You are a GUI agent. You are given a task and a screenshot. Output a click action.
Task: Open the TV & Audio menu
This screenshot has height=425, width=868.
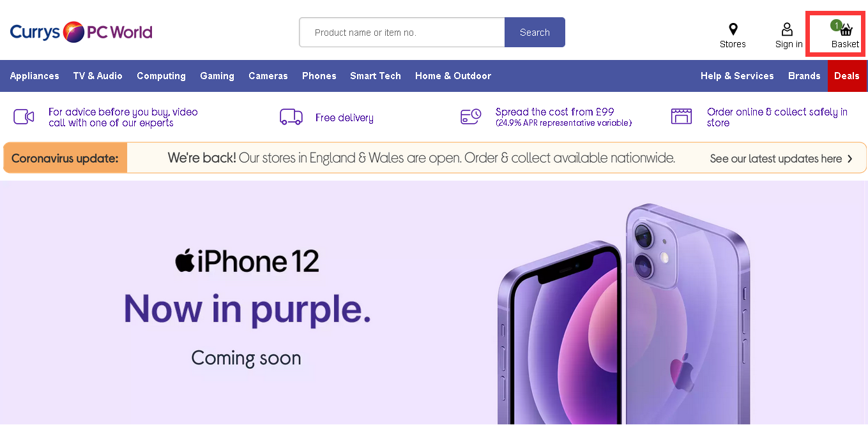pos(98,76)
